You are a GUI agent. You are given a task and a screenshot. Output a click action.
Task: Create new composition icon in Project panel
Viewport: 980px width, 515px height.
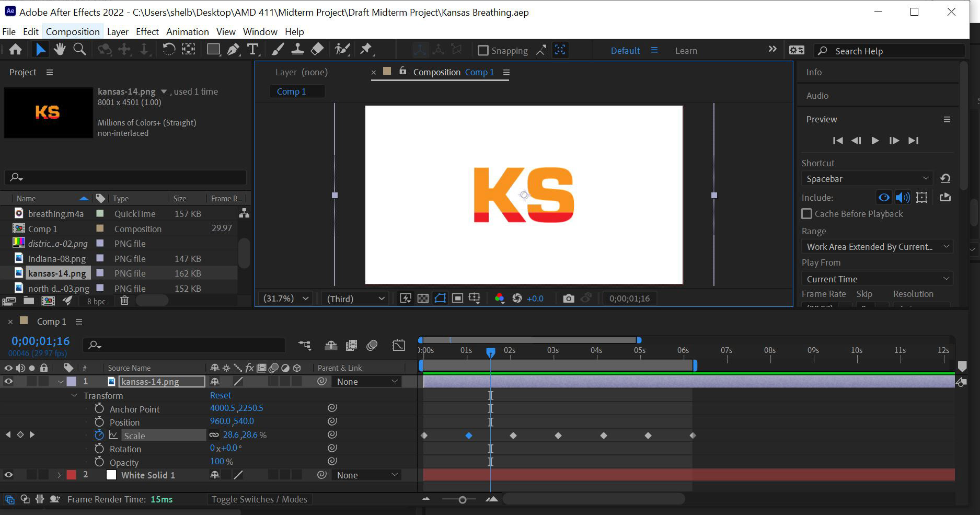tap(48, 301)
